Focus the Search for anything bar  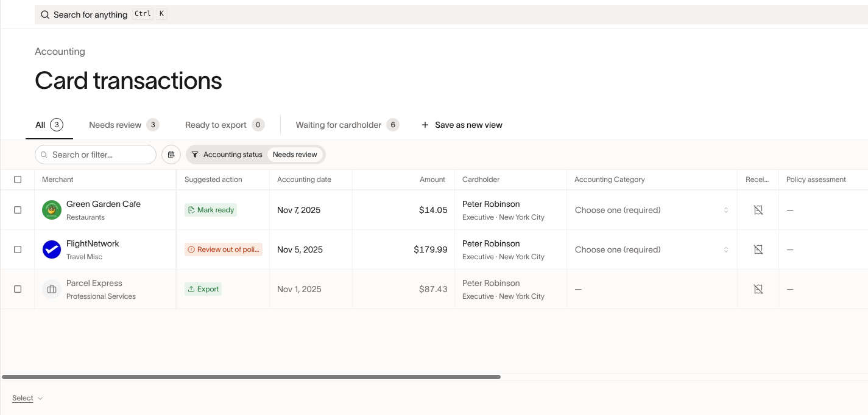click(x=451, y=15)
